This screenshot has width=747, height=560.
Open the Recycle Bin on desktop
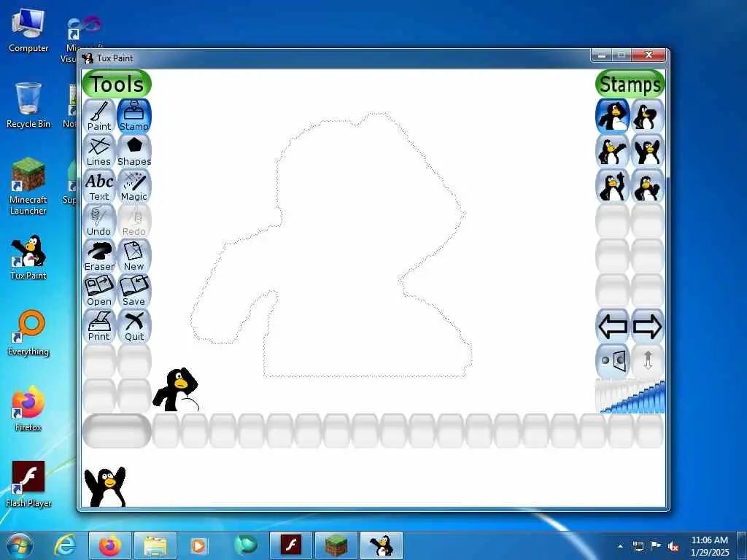28,105
